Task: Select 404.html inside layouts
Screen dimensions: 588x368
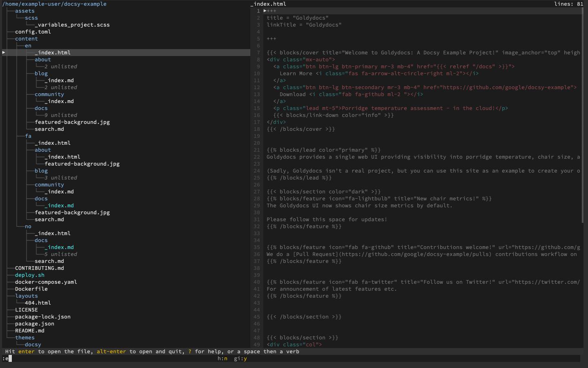Action: point(38,303)
